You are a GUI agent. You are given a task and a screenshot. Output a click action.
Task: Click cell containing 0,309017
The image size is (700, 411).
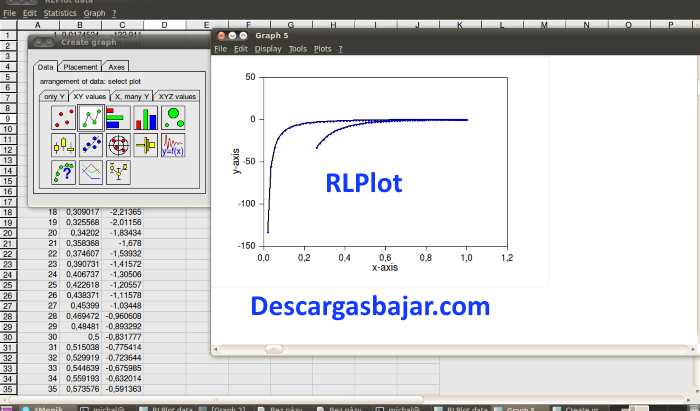coord(80,212)
